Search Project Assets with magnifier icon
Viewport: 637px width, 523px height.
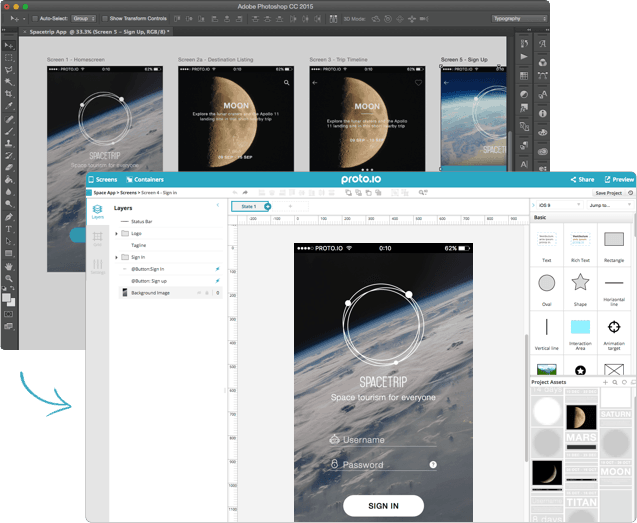(615, 382)
